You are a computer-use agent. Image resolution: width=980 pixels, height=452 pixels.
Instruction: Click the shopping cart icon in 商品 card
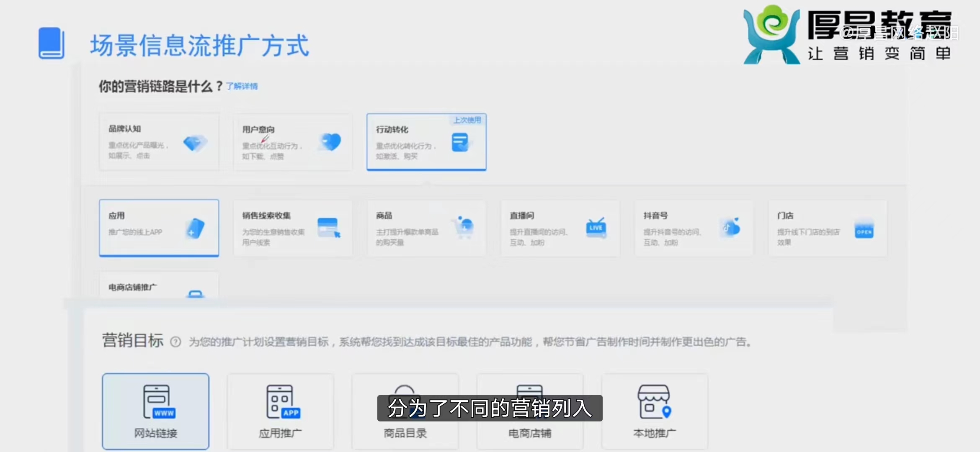click(x=464, y=227)
